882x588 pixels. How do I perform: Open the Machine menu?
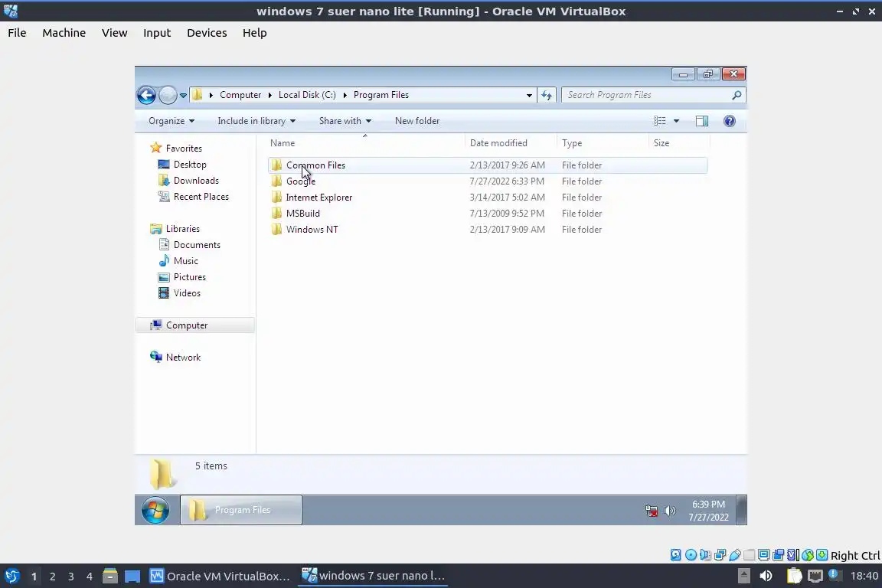coord(64,33)
